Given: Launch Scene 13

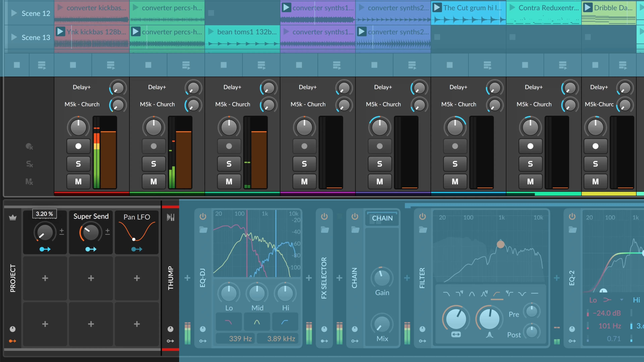Looking at the screenshot, I should pos(14,37).
